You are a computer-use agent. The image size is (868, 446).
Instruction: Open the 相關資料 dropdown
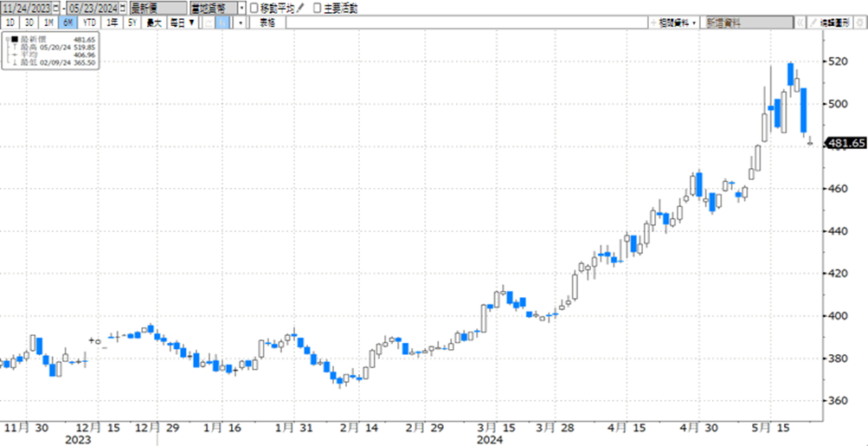pyautogui.click(x=673, y=23)
